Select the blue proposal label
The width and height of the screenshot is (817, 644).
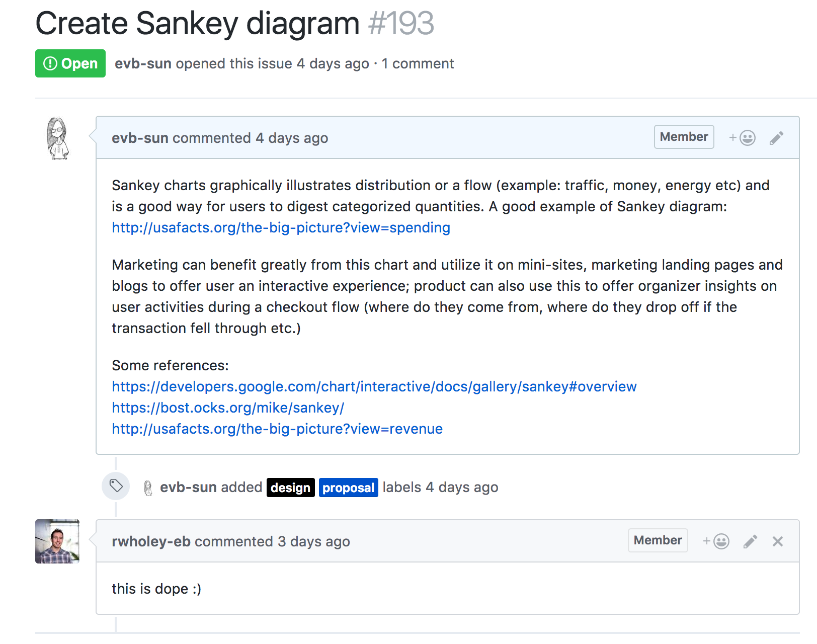tap(348, 488)
